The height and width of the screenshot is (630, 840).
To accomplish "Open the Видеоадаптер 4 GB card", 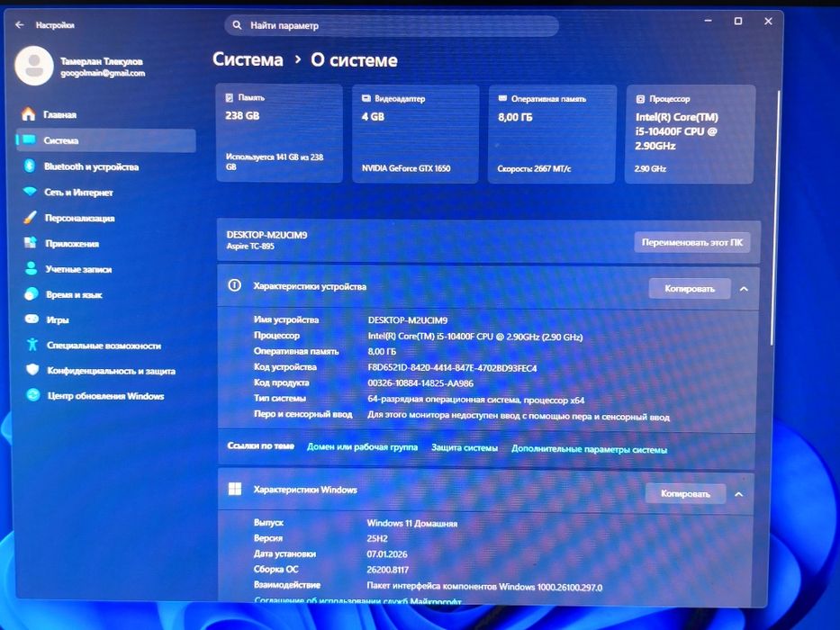I will point(416,133).
